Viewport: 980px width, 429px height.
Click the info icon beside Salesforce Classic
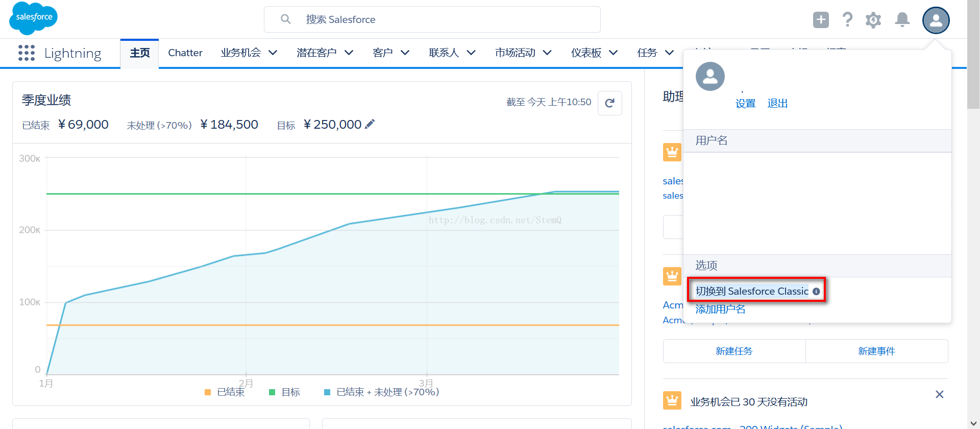816,292
